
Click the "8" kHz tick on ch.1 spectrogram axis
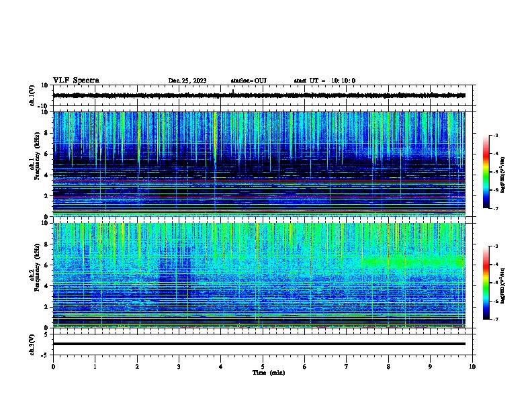[x=46, y=133]
